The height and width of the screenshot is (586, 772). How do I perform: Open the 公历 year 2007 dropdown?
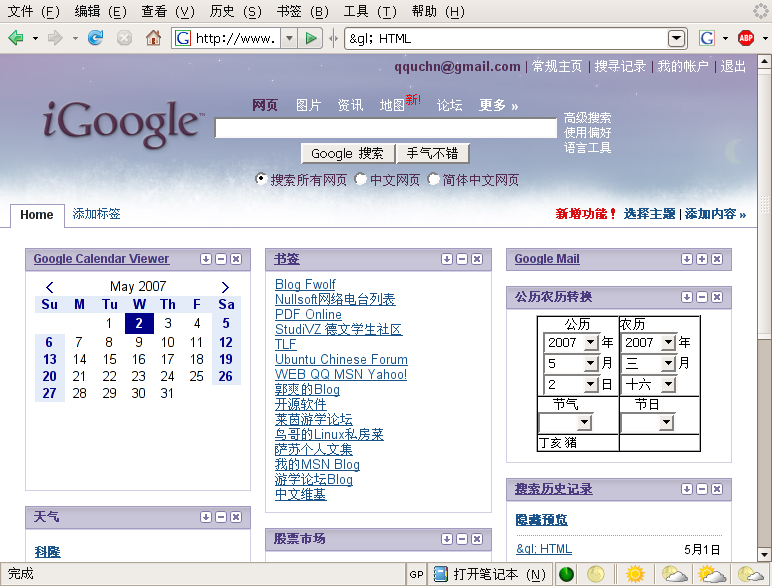click(590, 342)
